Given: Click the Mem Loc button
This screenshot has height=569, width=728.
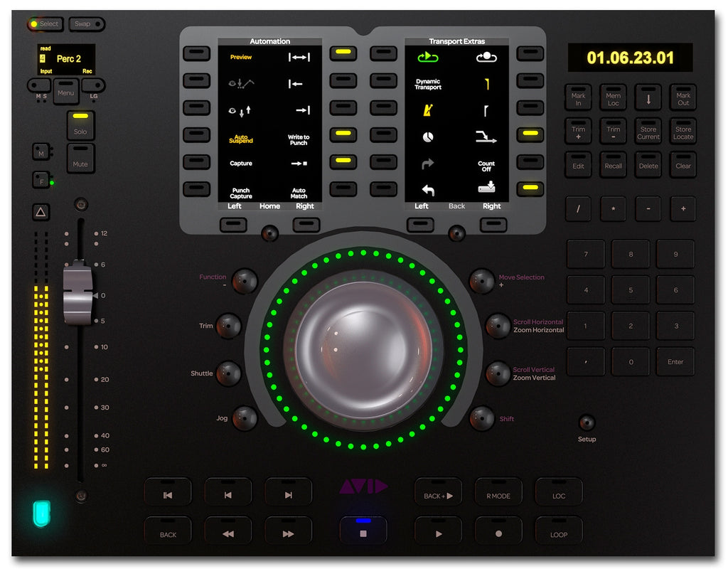Looking at the screenshot, I should 613,97.
